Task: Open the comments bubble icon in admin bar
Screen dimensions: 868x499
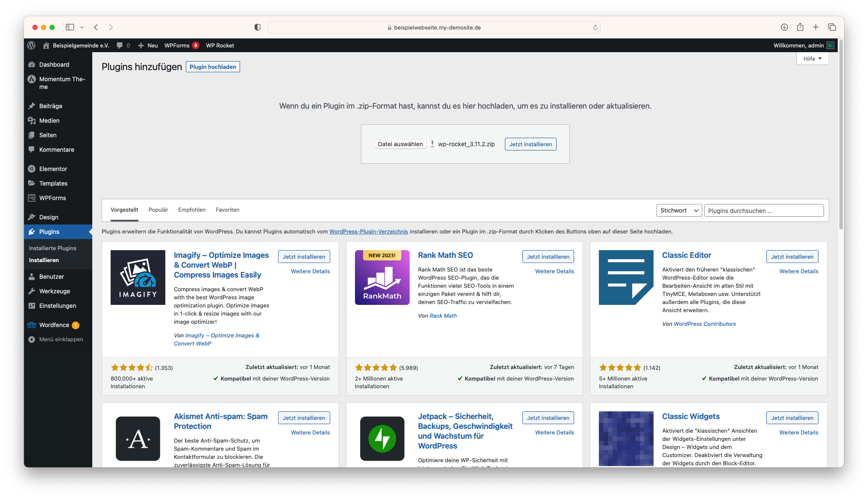Action: (120, 45)
